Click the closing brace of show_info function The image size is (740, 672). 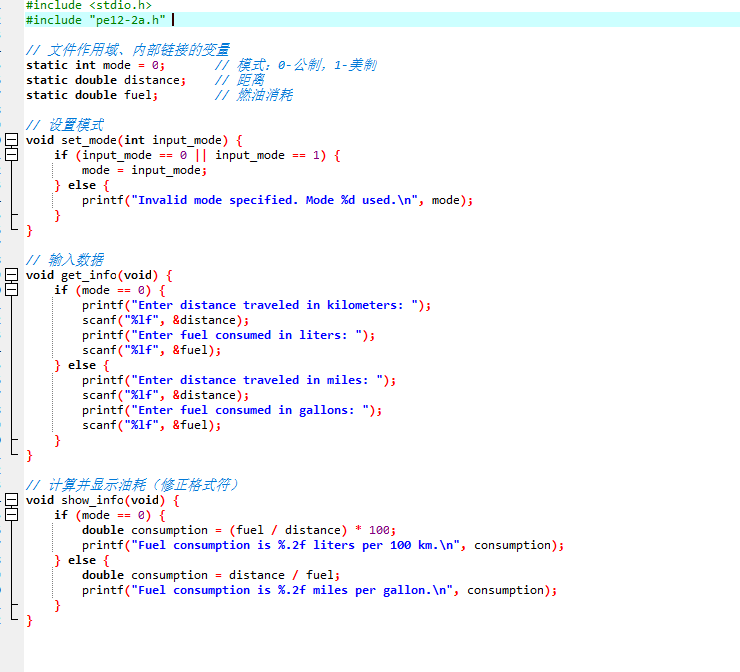29,620
